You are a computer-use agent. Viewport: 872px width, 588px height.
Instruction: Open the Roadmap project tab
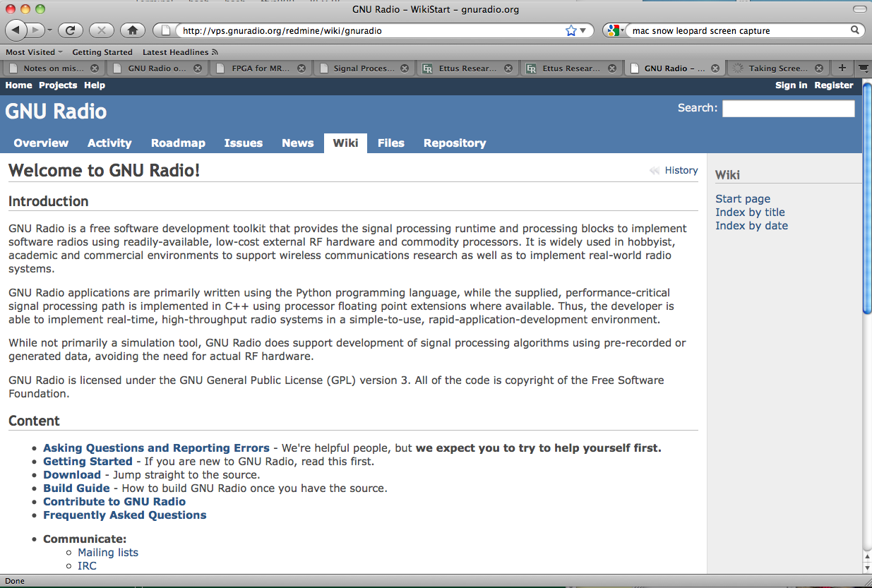pyautogui.click(x=178, y=143)
